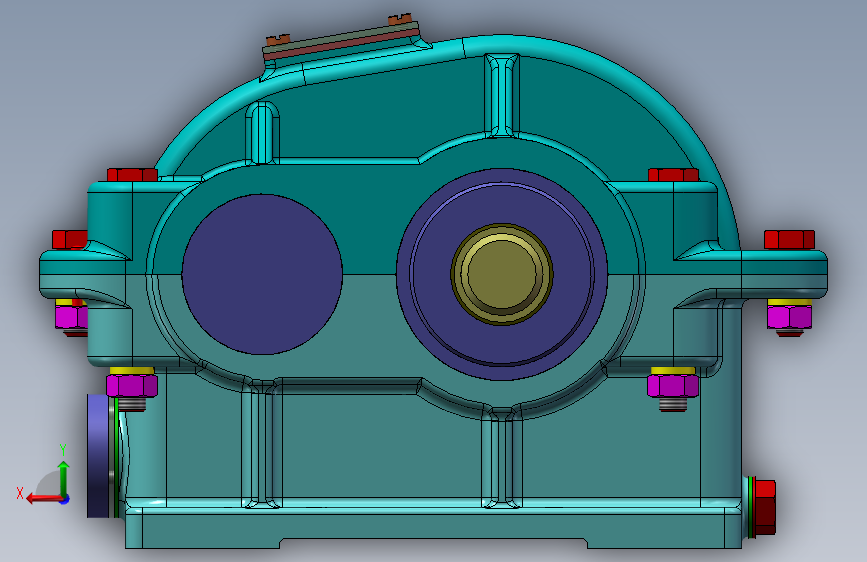
Task: Click the green Y axis arrow of the triad
Action: point(64,478)
